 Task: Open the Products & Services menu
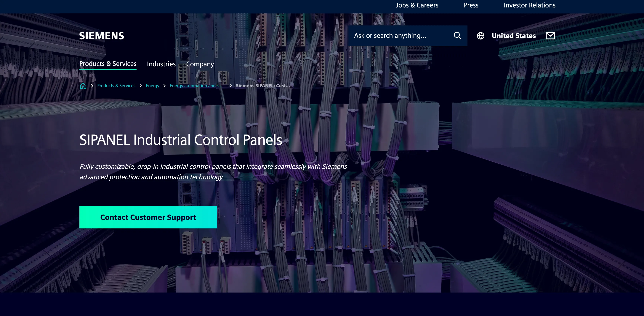[108, 64]
